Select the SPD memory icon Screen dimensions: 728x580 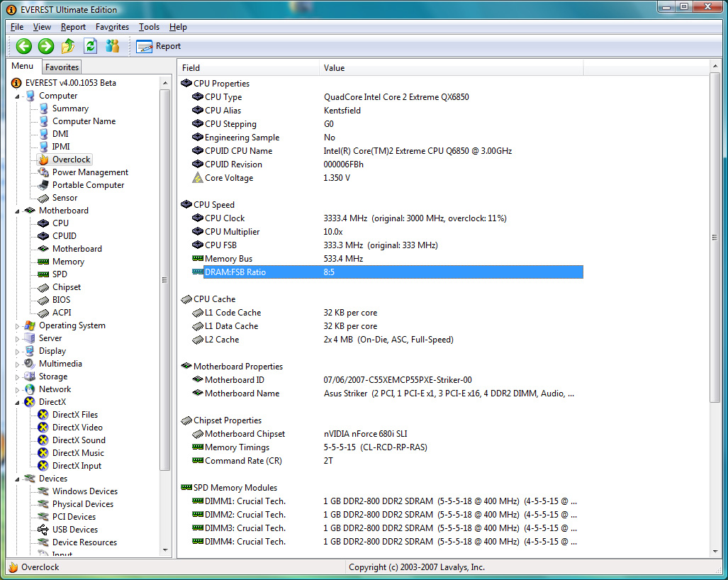44,274
